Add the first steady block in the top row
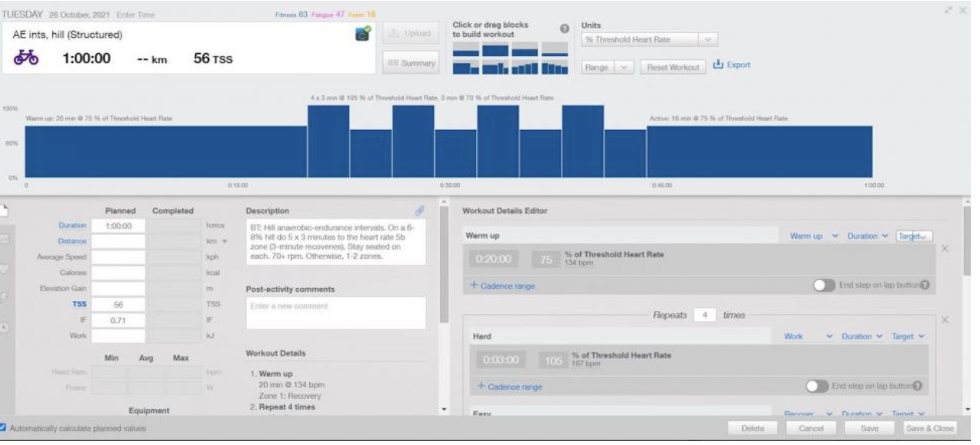 (465, 49)
